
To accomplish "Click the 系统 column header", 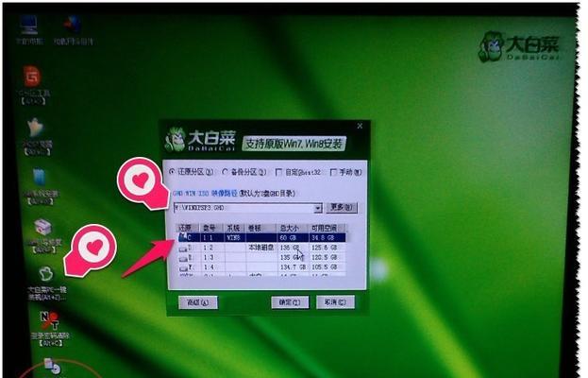I will pyautogui.click(x=235, y=228).
